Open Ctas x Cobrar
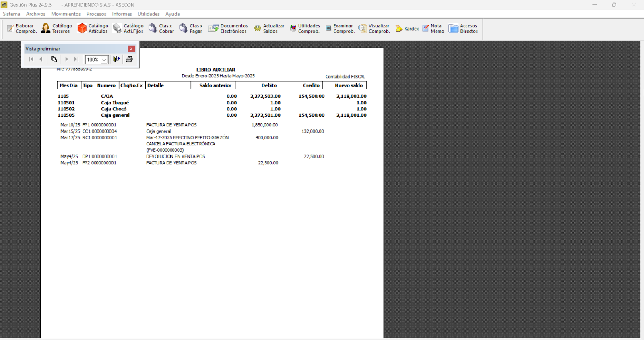 point(161,29)
